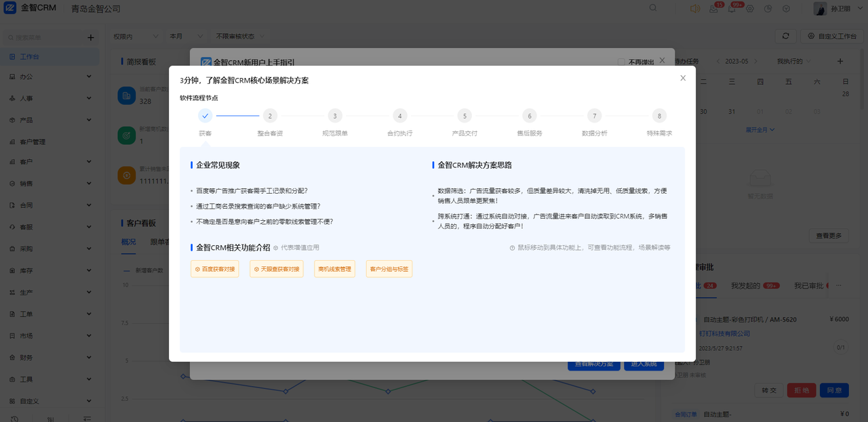Go to step 6 售后服务
Image resolution: width=868 pixels, height=422 pixels.
click(x=530, y=116)
